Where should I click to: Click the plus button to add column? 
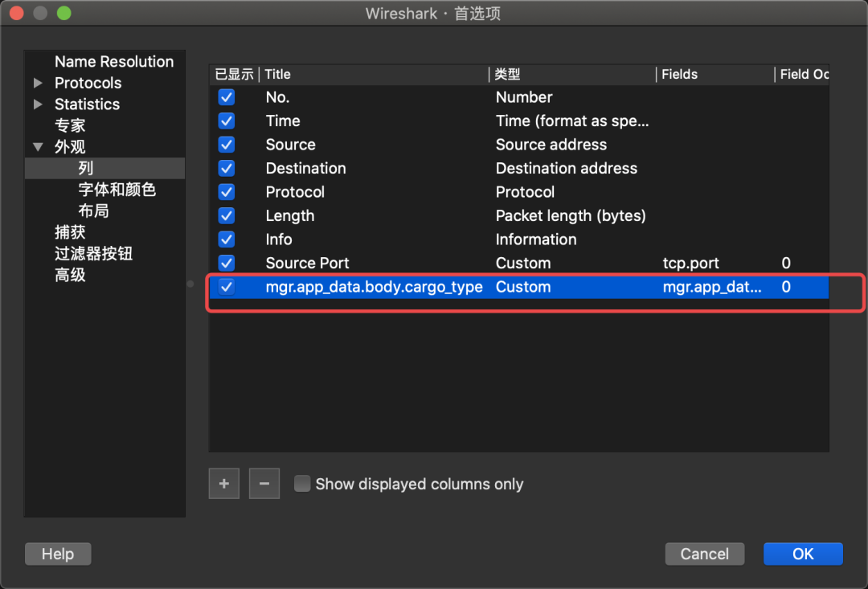coord(224,484)
